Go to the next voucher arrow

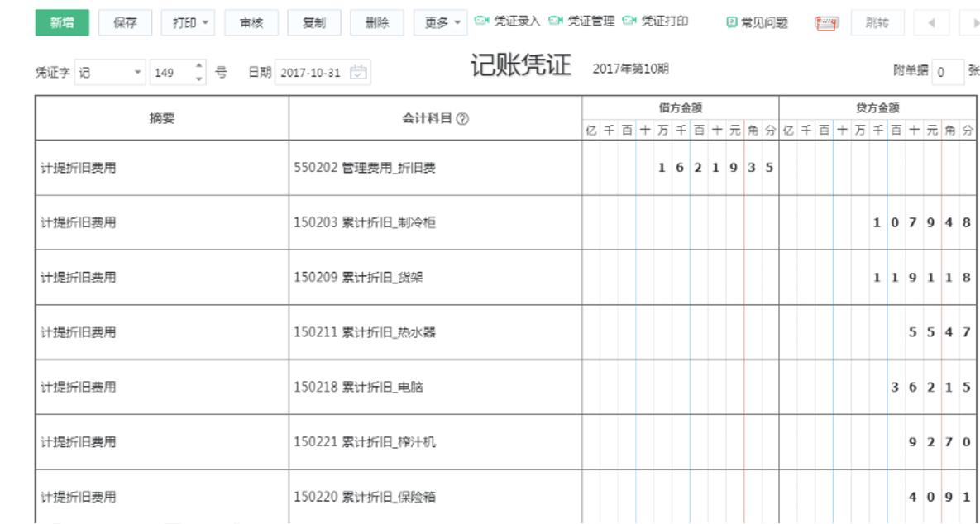(x=973, y=22)
